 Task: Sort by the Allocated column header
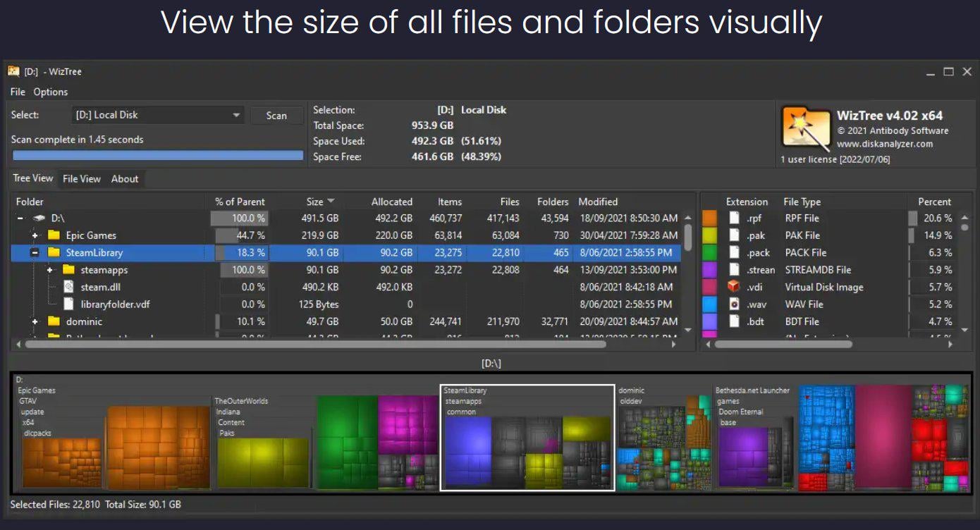coord(392,202)
